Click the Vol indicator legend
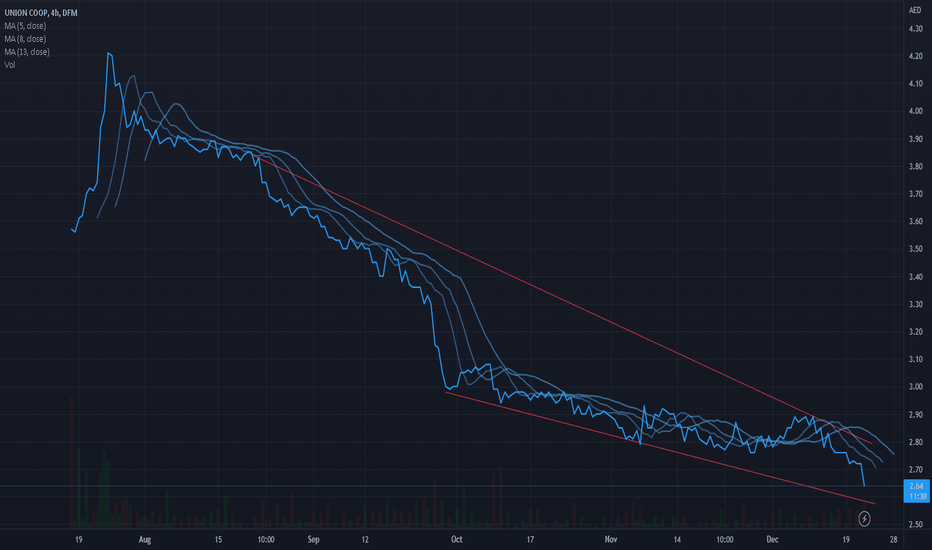The width and height of the screenshot is (932, 550). [10, 65]
